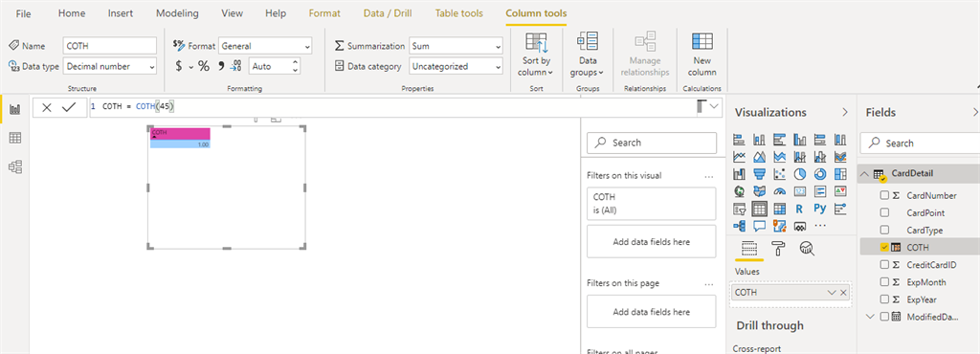980x354 pixels.
Task: Select the Q&A speech bubble visual
Action: [759, 226]
